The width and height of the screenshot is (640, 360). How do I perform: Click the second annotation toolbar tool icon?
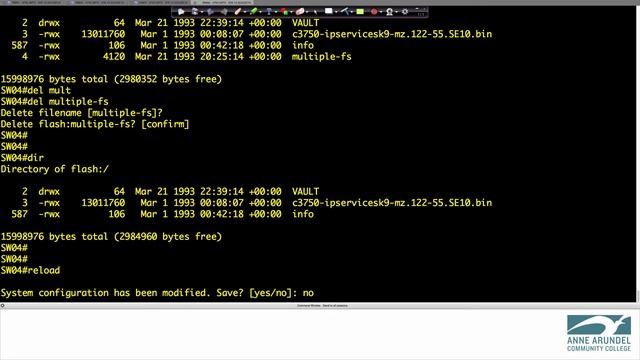coord(194,12)
